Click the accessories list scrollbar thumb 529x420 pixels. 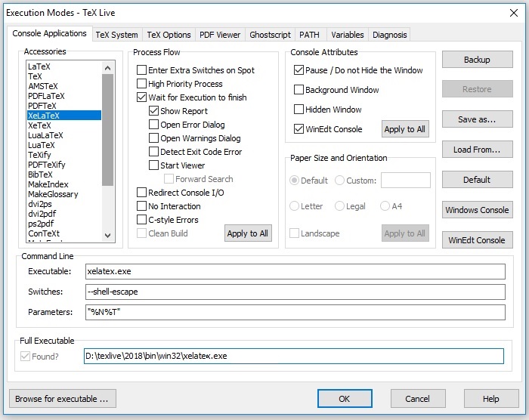[107, 130]
